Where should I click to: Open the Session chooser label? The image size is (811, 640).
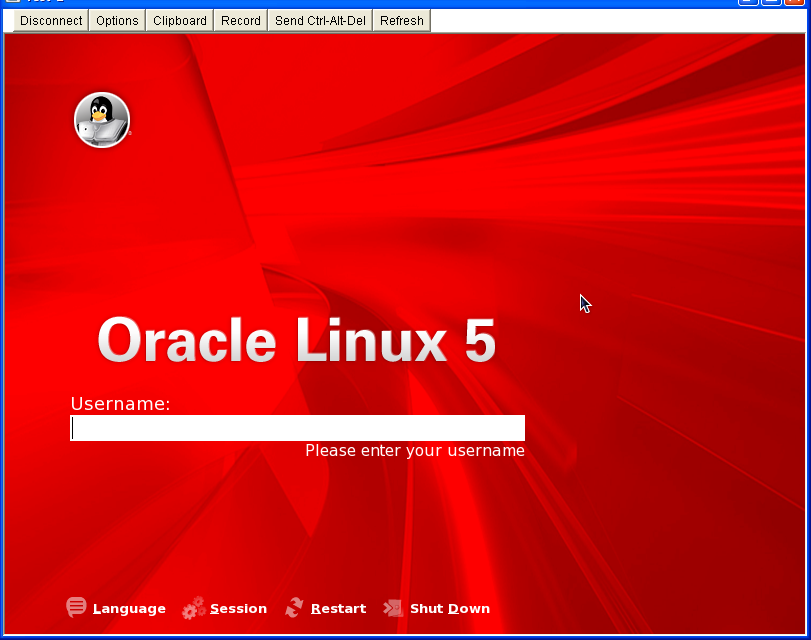pos(238,608)
